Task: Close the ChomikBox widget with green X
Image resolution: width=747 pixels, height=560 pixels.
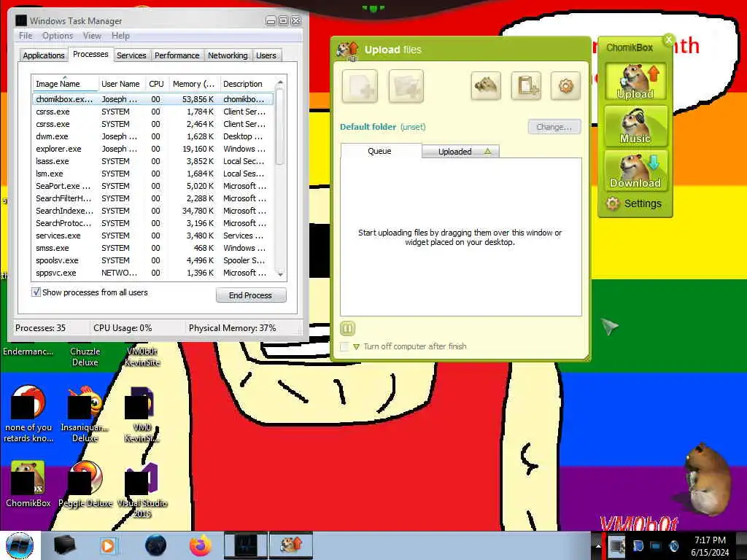Action: tap(669, 40)
